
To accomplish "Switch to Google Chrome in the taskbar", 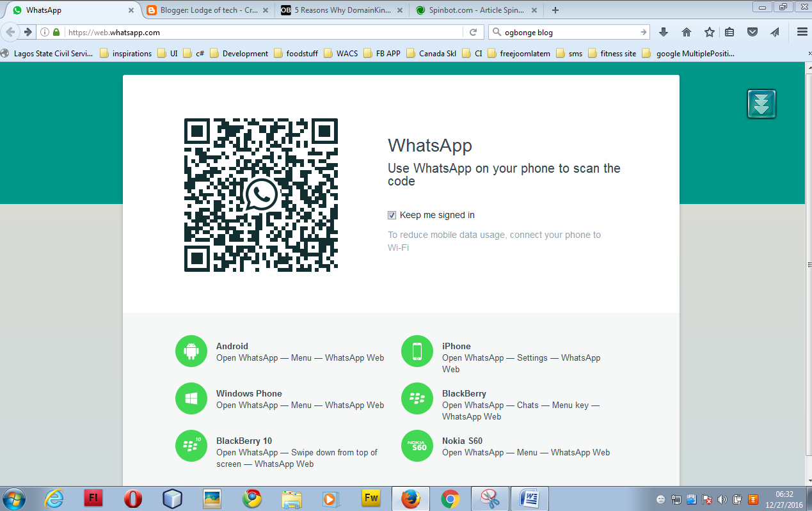I will pyautogui.click(x=450, y=498).
